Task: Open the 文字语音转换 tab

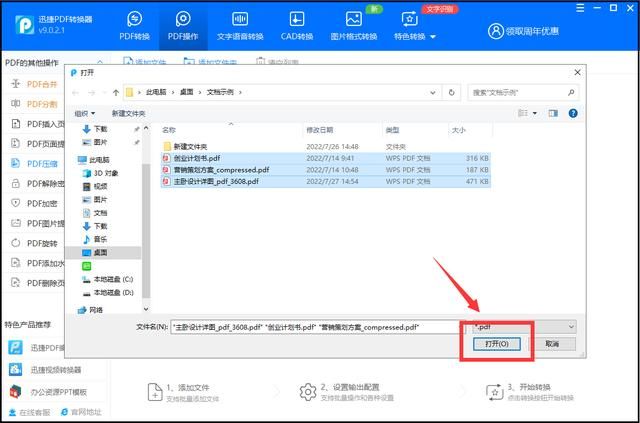Action: pos(240,25)
